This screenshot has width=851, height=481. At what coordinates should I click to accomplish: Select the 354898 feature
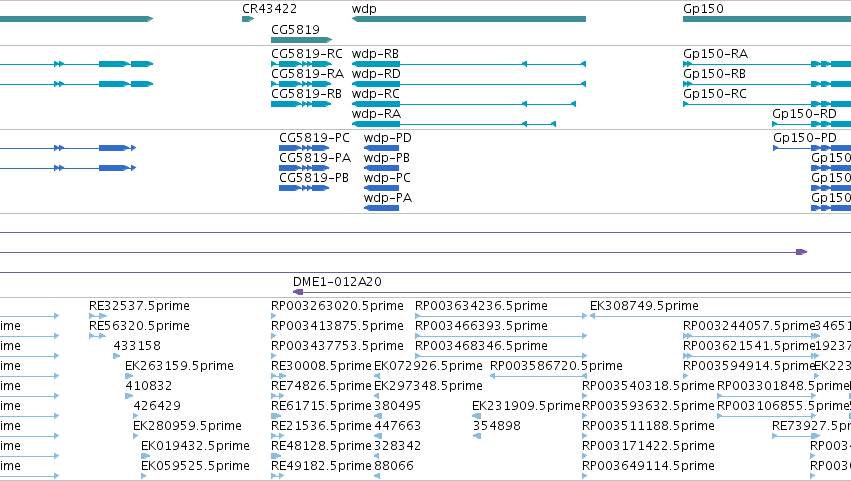pos(477,436)
